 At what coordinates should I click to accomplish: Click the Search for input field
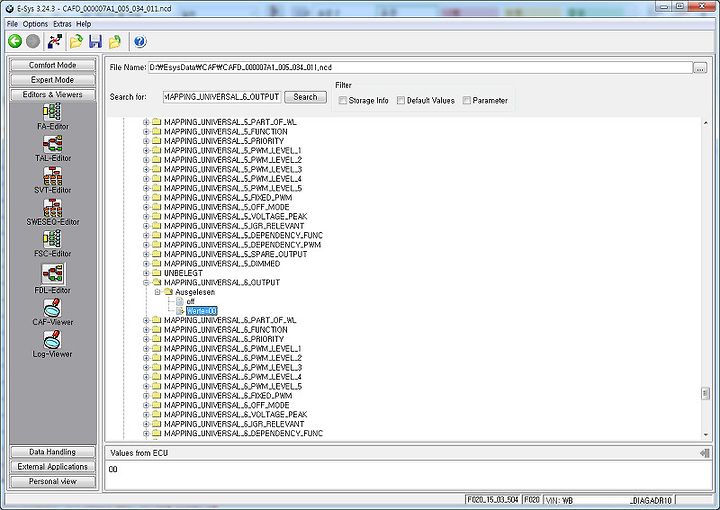click(x=222, y=97)
